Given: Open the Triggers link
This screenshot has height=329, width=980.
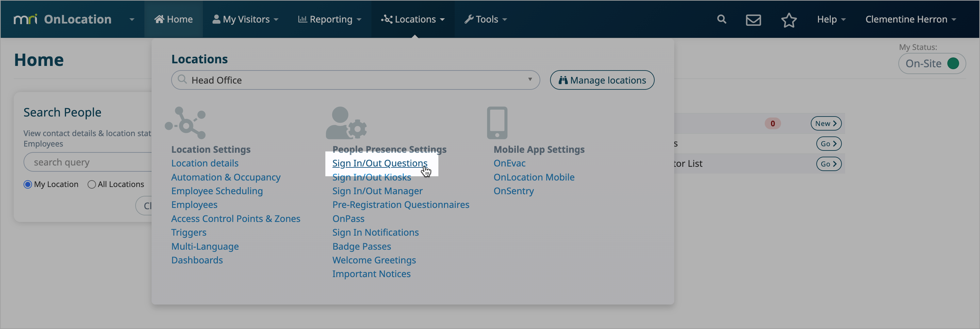Looking at the screenshot, I should click(189, 232).
